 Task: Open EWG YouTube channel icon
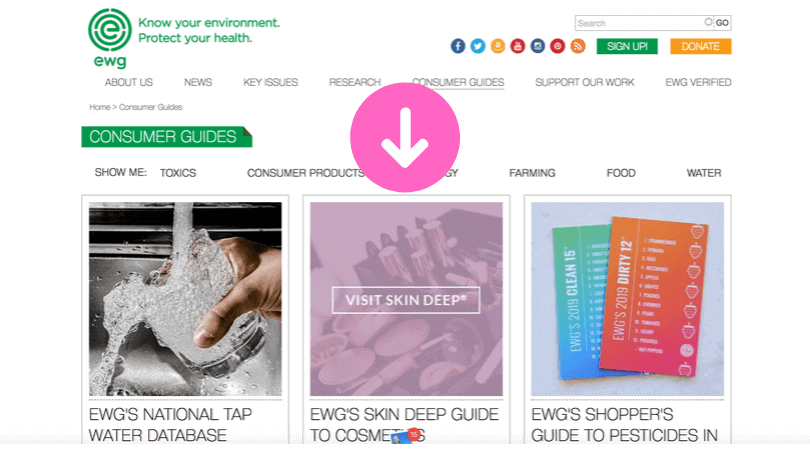(x=518, y=46)
